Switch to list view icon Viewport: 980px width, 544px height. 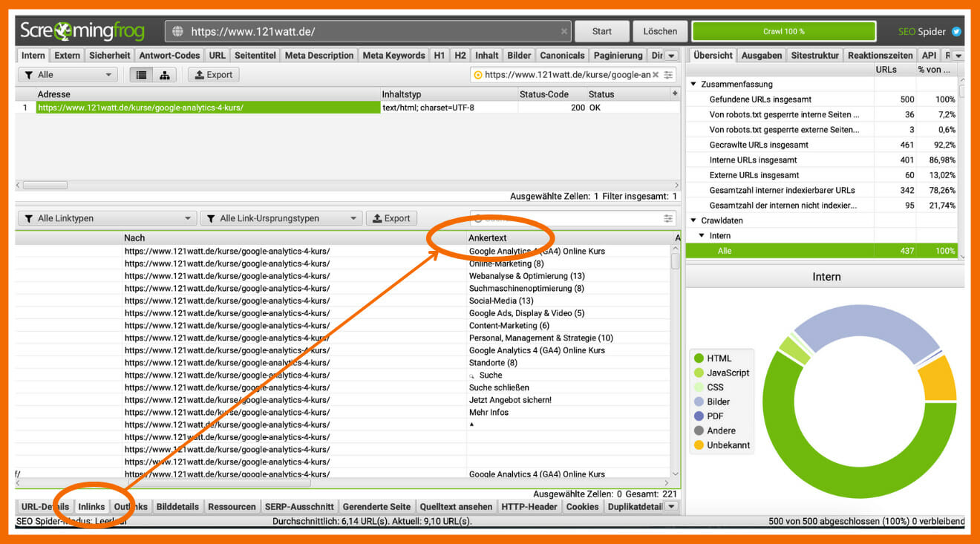point(140,75)
